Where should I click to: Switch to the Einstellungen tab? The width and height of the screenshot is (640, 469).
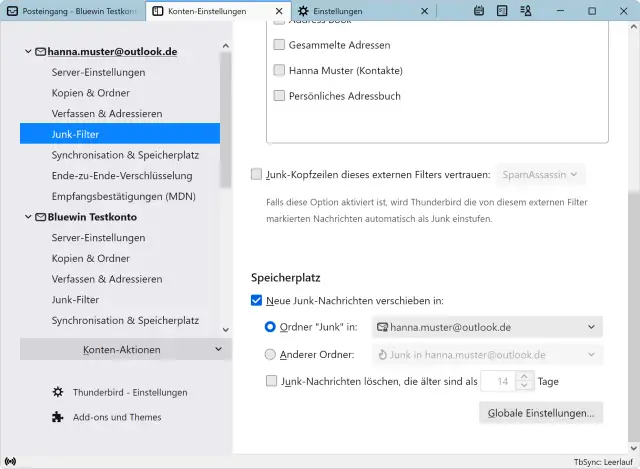[363, 11]
